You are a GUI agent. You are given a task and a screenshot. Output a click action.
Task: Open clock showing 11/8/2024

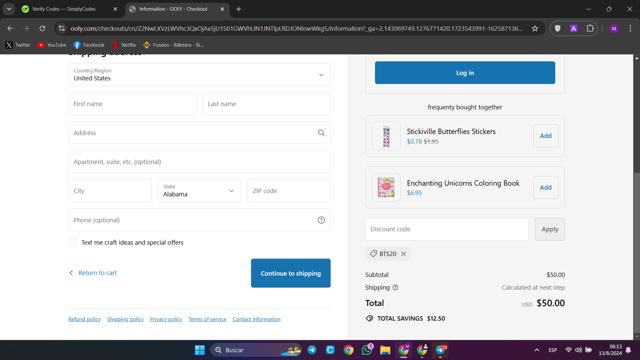(x=610, y=350)
